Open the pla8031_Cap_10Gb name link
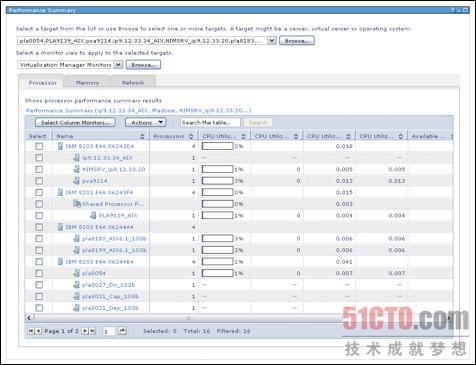The image size is (476, 365). coord(110,296)
